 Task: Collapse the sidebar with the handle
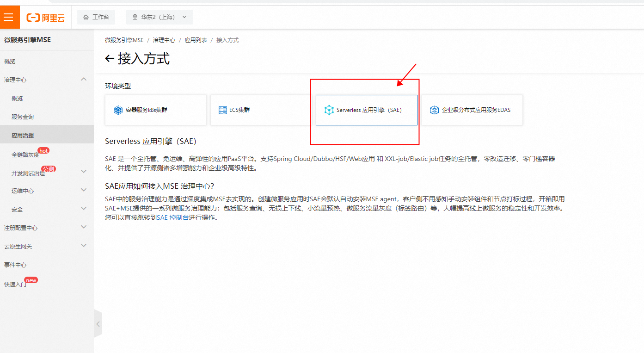point(98,324)
